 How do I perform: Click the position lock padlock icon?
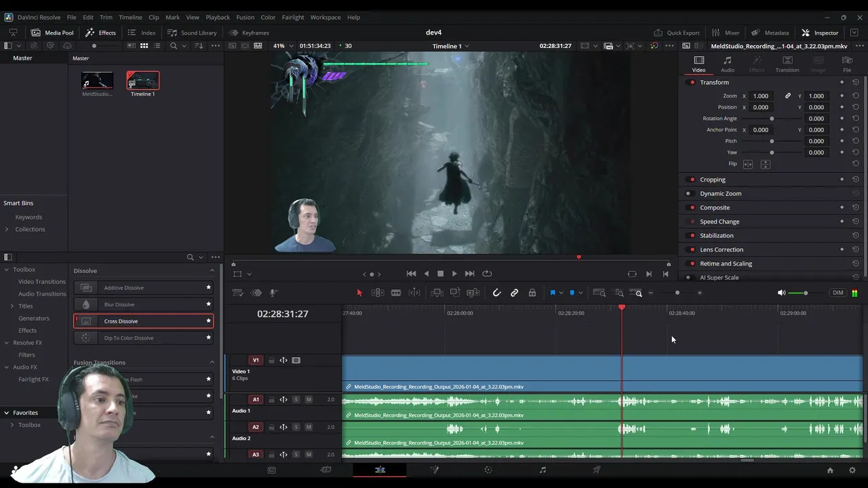[532, 293]
